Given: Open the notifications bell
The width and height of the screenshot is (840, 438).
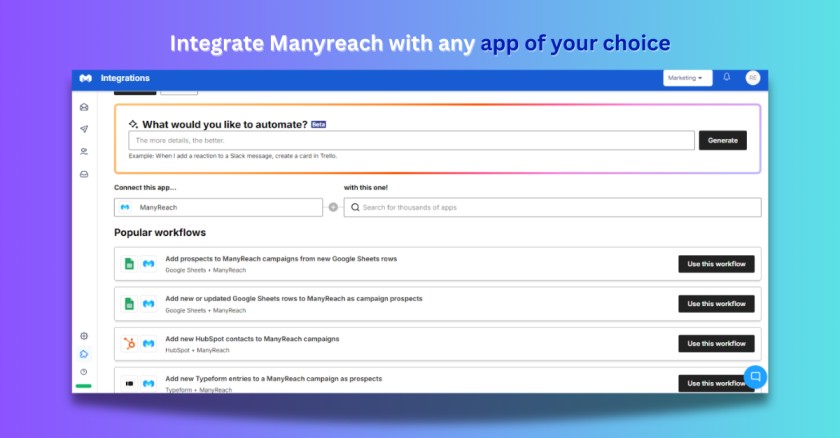Looking at the screenshot, I should click(x=726, y=77).
